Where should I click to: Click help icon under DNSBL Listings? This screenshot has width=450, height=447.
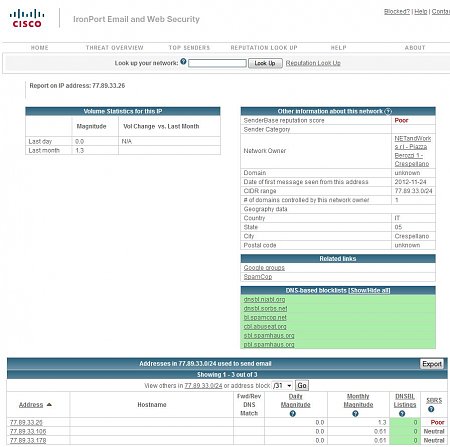click(402, 414)
